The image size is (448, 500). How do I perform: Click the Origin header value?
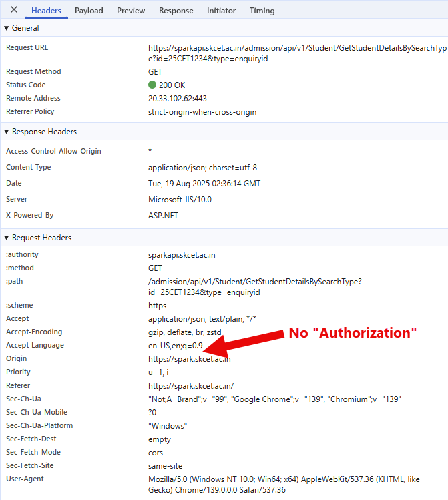coord(189,359)
